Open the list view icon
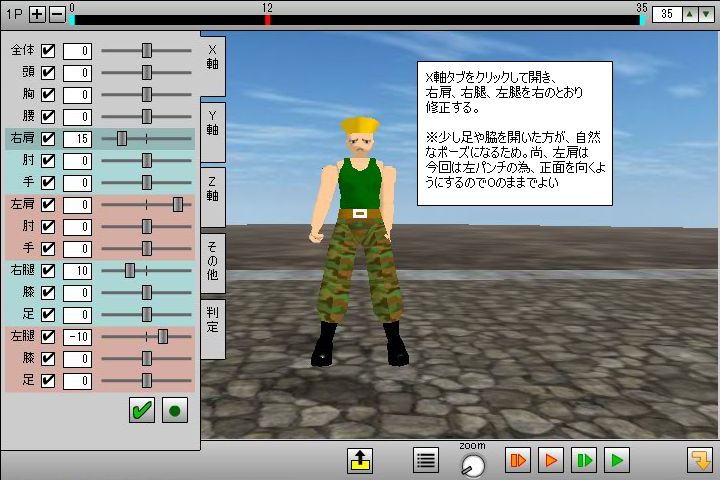 [x=426, y=460]
